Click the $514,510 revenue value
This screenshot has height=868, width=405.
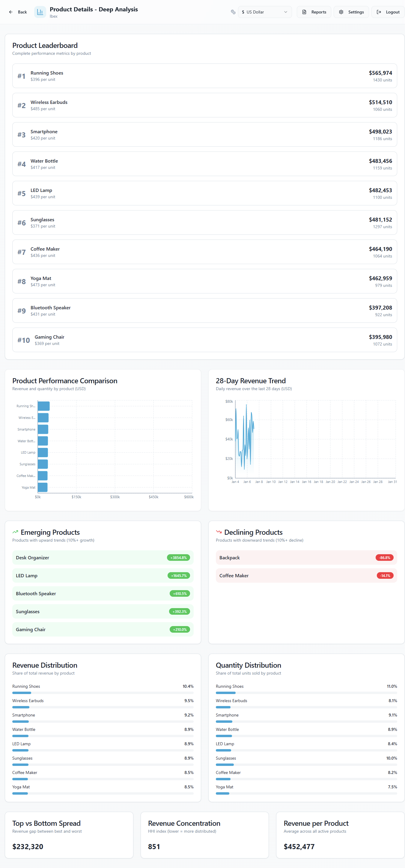[380, 102]
